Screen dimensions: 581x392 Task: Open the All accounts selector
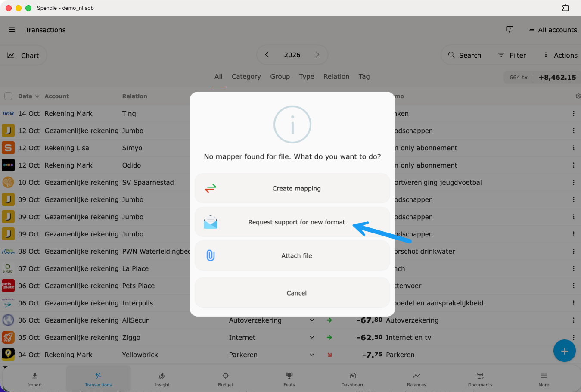[553, 30]
